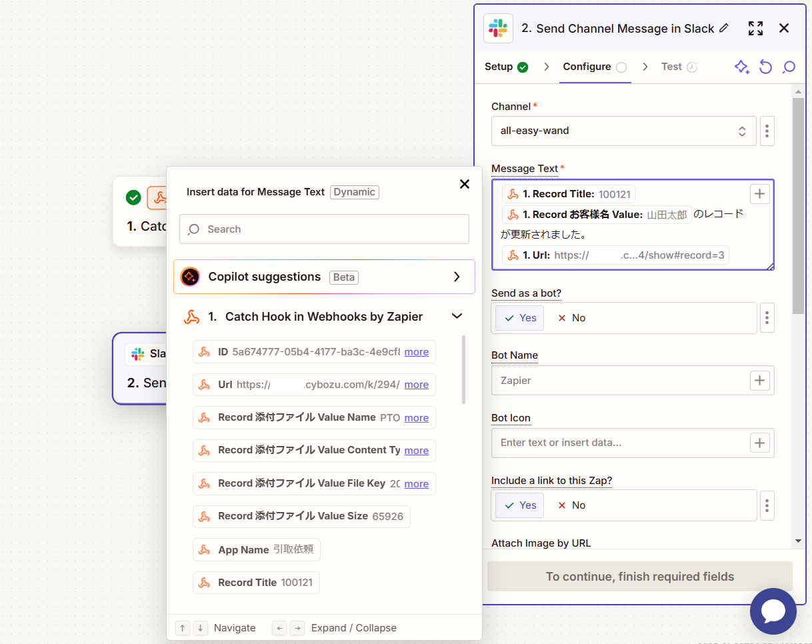
Task: Click the Slack app icon in step header
Action: pos(498,29)
